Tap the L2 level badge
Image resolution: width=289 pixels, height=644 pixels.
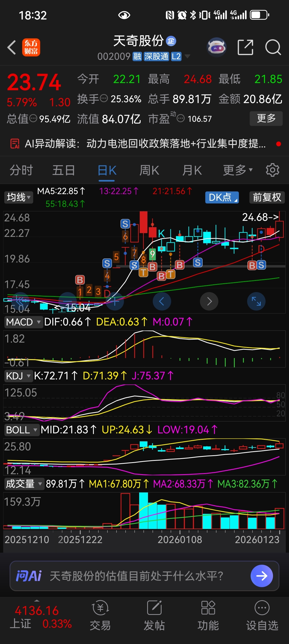coord(176,56)
